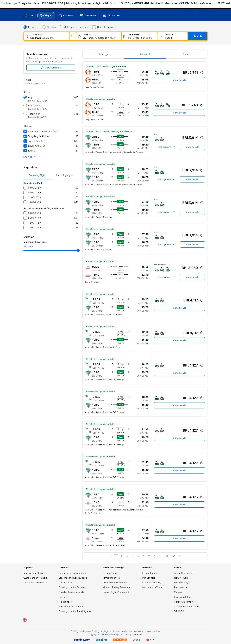Screen dimensions: 231x644
Task: Select the One way radio button
Action: [x=44, y=27]
